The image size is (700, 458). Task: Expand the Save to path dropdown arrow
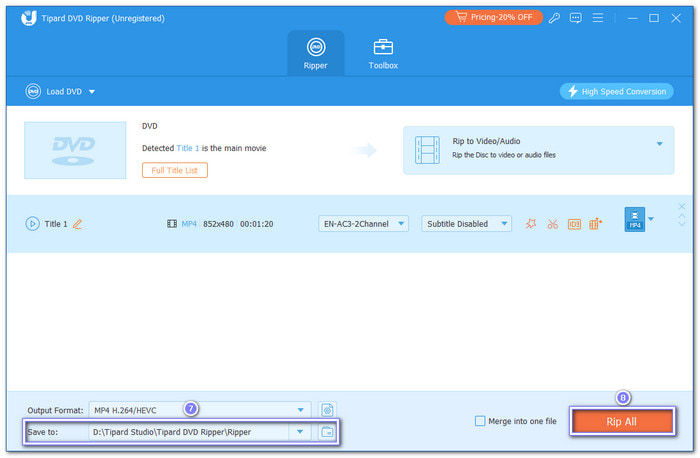pos(300,432)
